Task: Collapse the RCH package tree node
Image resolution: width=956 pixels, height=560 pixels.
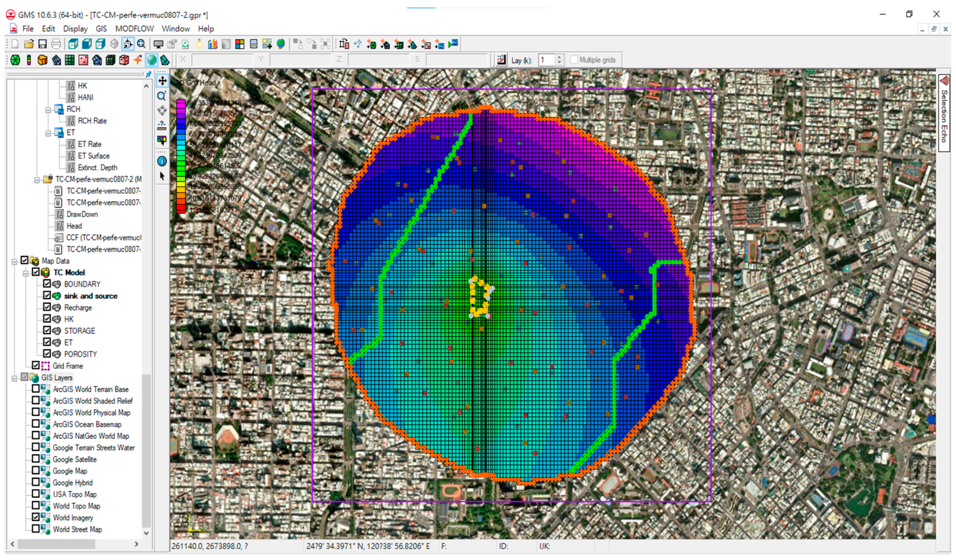Action: [48, 110]
